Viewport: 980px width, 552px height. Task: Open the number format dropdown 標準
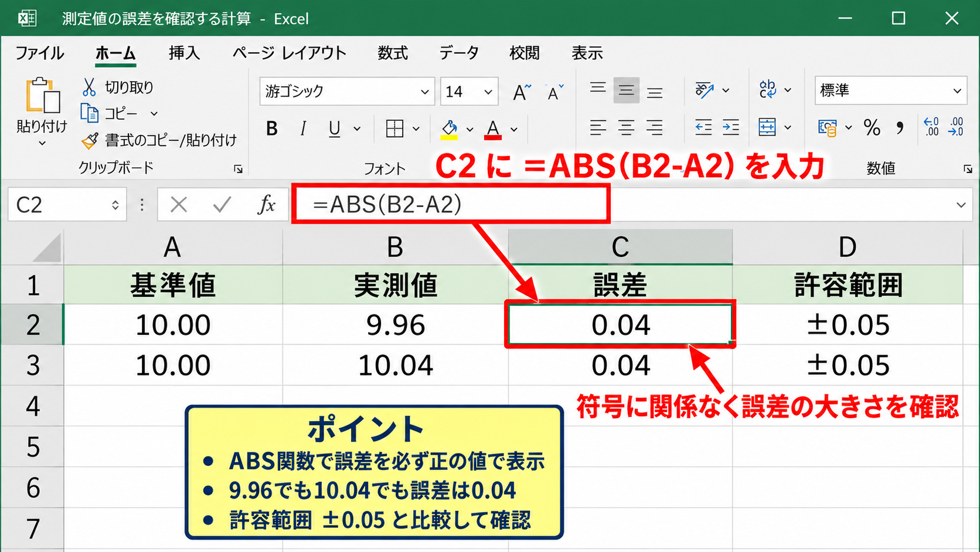pyautogui.click(x=957, y=91)
